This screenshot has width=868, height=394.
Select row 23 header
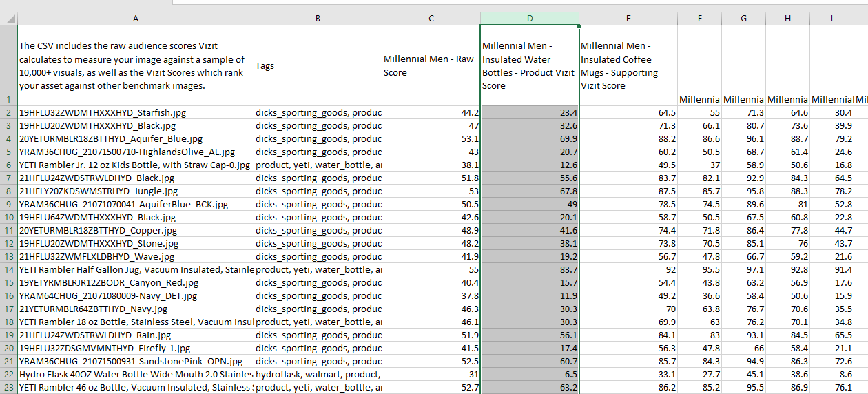pyautogui.click(x=8, y=387)
